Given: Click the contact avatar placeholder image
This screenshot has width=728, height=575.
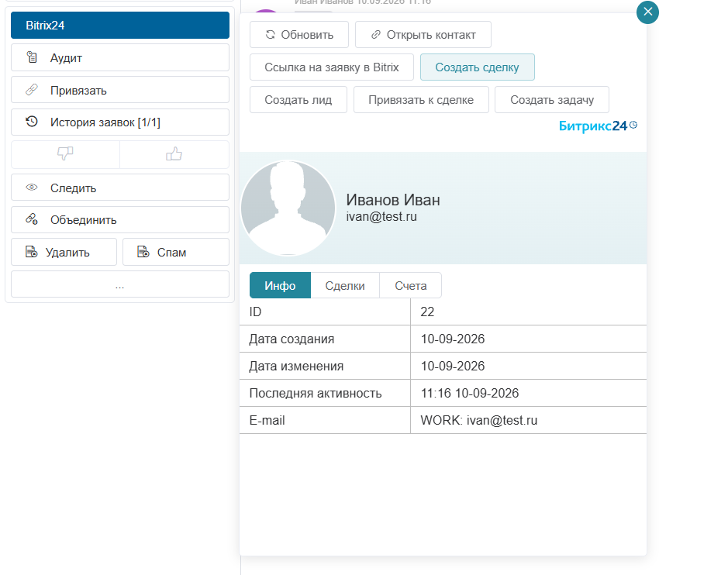Looking at the screenshot, I should tap(288, 208).
